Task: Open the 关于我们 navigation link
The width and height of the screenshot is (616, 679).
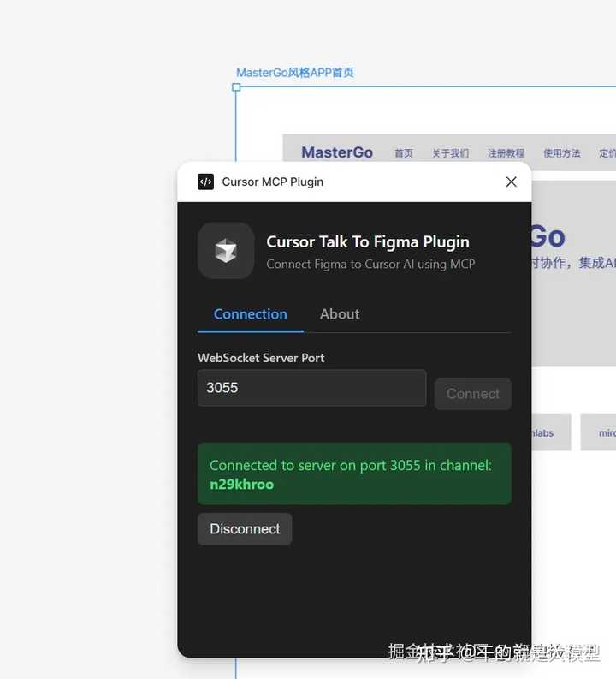Action: (x=450, y=153)
